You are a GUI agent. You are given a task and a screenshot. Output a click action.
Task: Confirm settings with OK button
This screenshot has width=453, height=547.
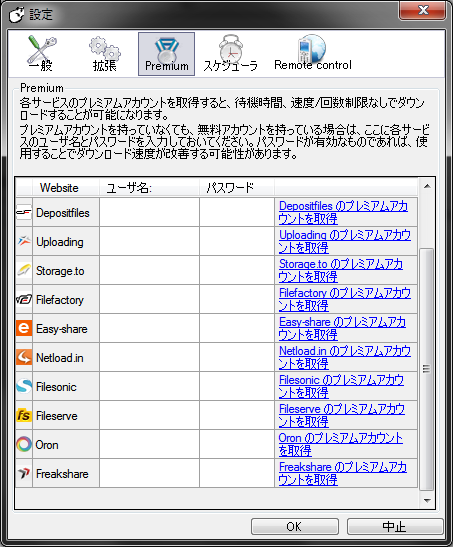tap(295, 526)
